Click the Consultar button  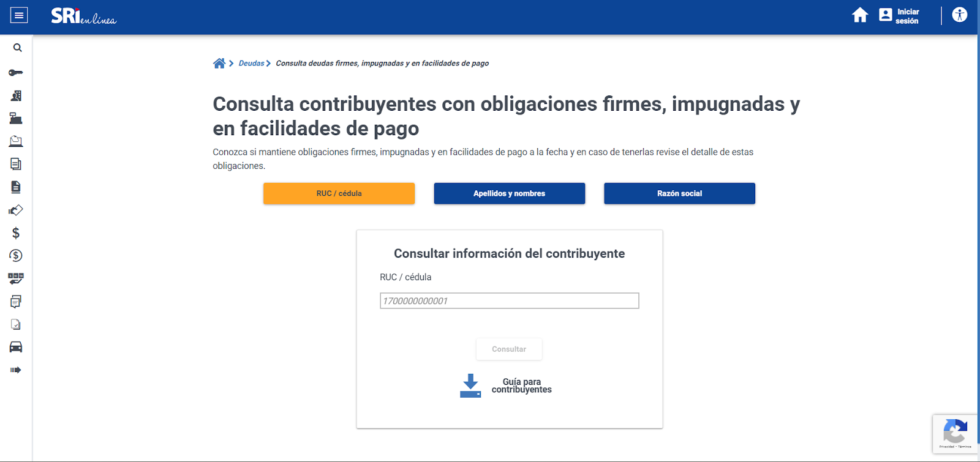click(x=509, y=349)
